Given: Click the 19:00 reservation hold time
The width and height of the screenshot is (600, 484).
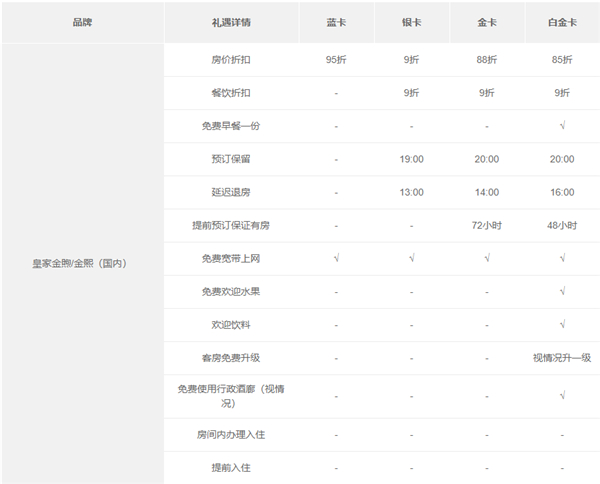Looking at the screenshot, I should click(411, 159).
